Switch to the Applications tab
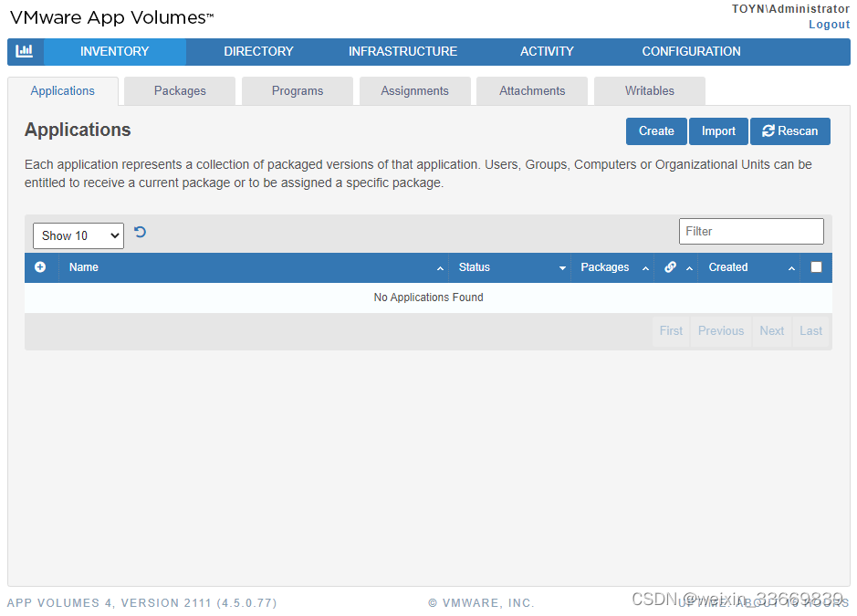Viewport: 857px width, 616px height. tap(63, 90)
